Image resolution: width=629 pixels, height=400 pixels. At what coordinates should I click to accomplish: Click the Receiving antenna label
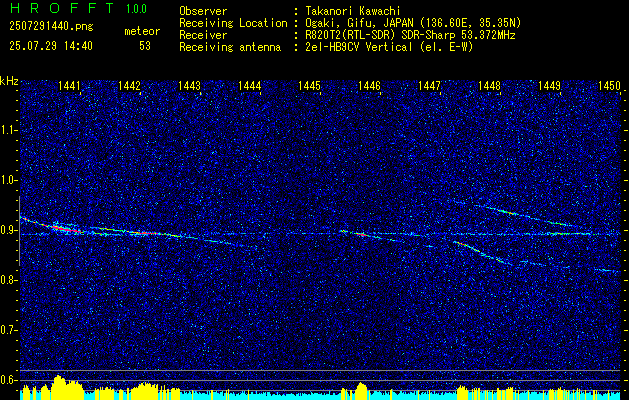(x=230, y=47)
